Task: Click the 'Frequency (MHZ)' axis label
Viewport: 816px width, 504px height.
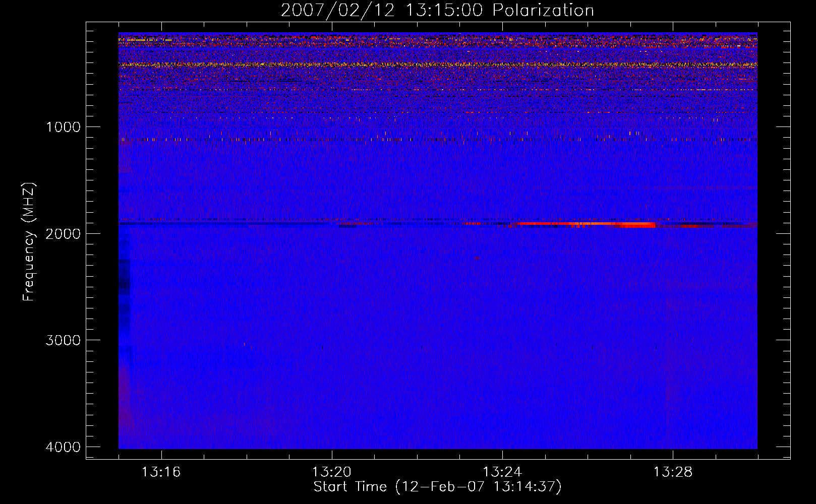Action: point(29,242)
